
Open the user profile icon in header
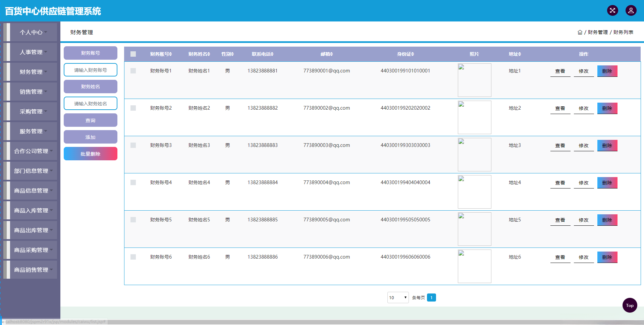(x=631, y=10)
